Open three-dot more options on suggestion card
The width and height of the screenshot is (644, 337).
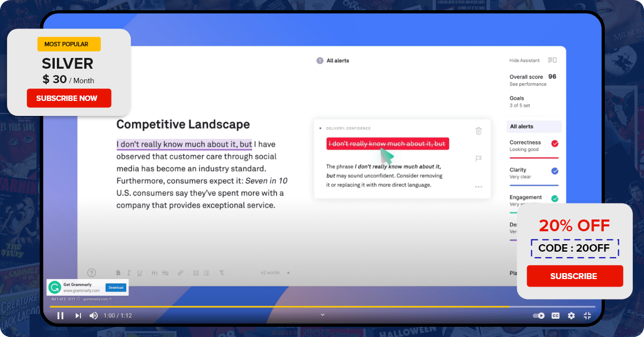pyautogui.click(x=478, y=187)
